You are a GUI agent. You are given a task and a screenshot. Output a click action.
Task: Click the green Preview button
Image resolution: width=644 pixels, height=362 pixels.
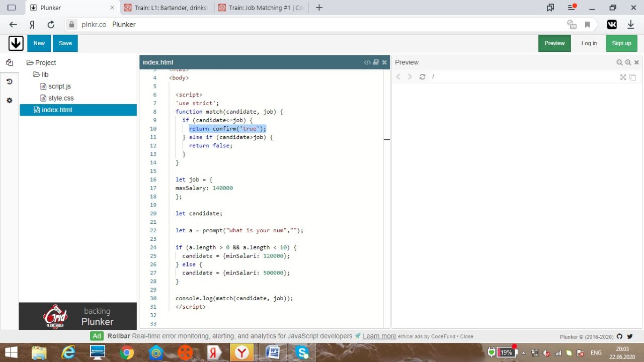pos(554,43)
